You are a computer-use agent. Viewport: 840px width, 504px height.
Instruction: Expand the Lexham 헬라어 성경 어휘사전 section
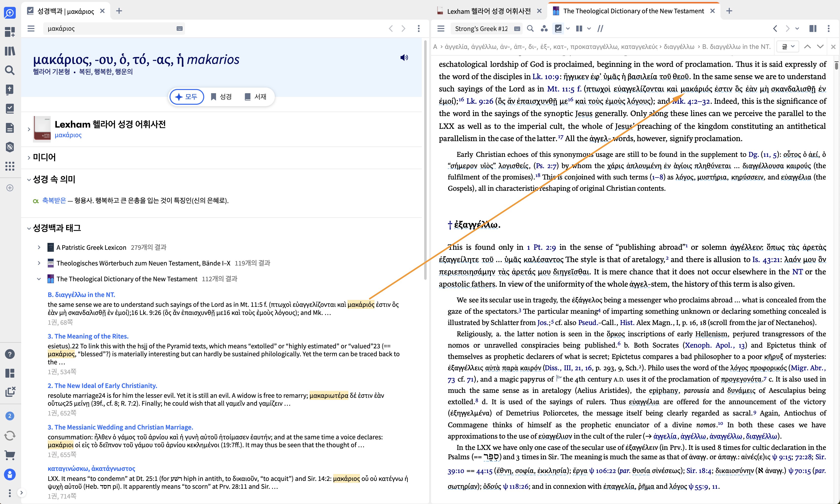pos(29,129)
